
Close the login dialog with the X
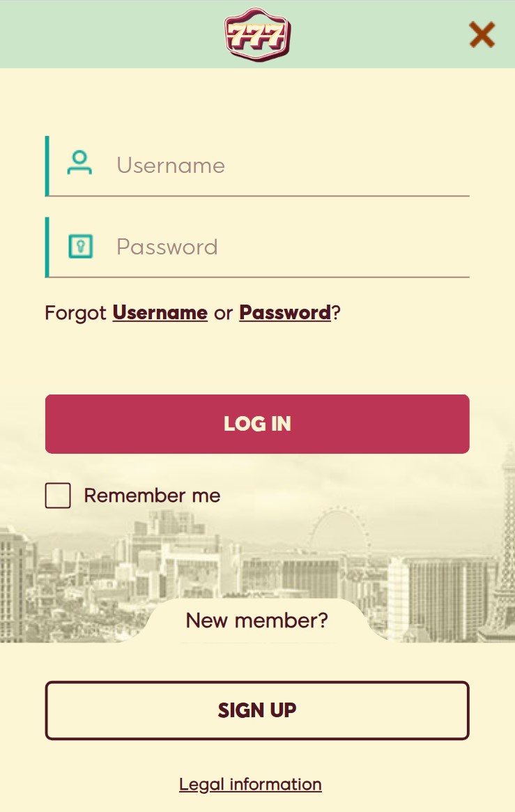pos(482,35)
